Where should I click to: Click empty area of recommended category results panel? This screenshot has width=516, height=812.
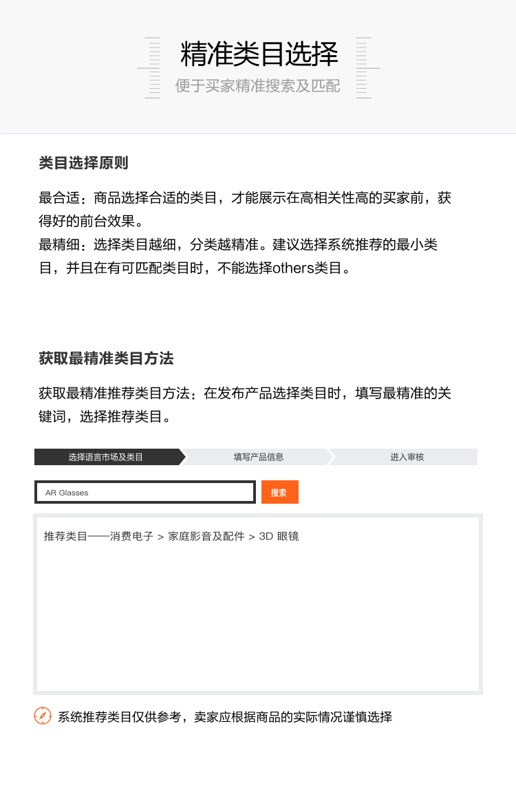[x=258, y=621]
